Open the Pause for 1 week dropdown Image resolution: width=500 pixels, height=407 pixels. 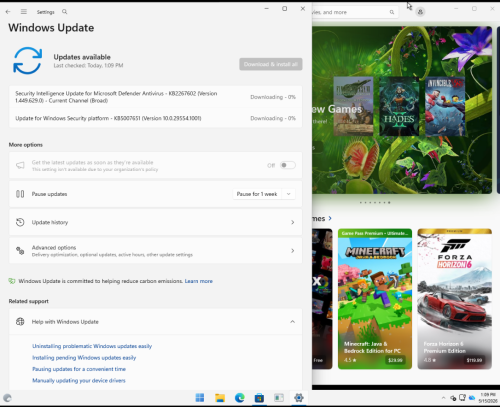264,194
